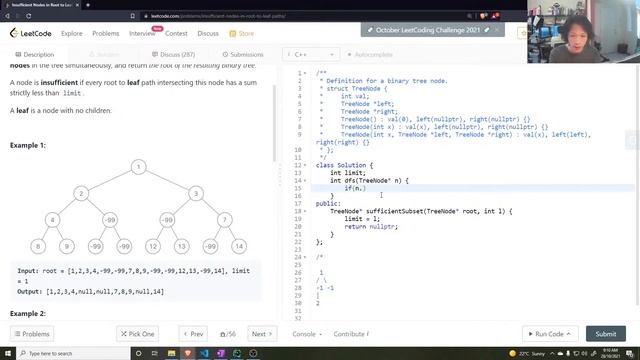The width and height of the screenshot is (640, 360).
Task: Go to previous problem with Prev
Action: tap(193, 334)
